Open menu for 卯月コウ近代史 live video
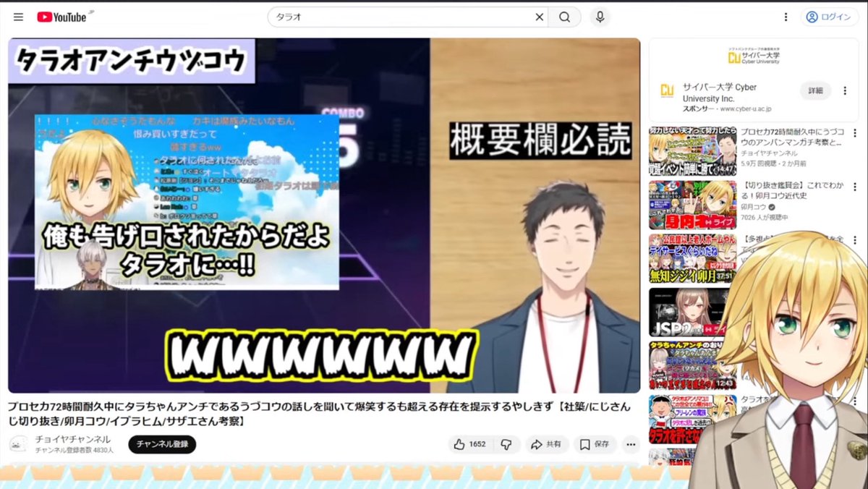The height and width of the screenshot is (489, 868). click(x=854, y=187)
